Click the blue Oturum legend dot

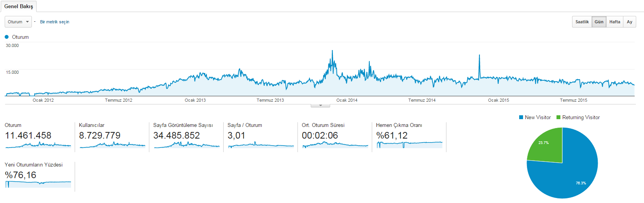pos(7,37)
